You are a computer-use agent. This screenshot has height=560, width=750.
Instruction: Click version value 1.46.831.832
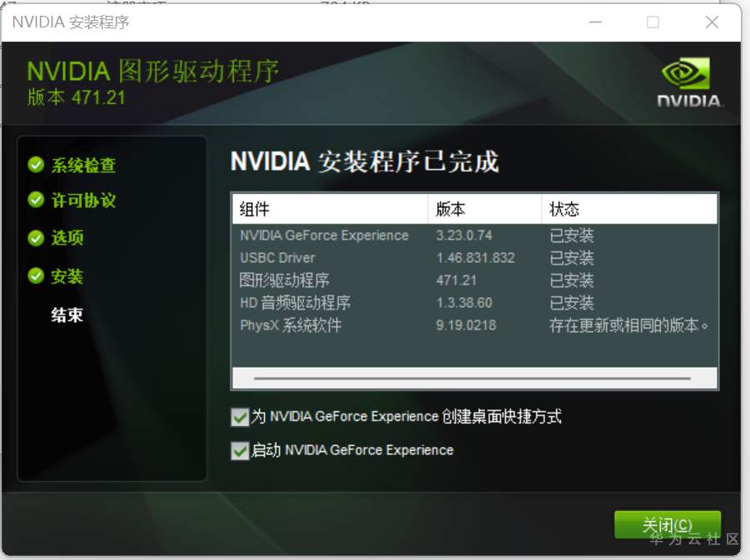(x=475, y=258)
